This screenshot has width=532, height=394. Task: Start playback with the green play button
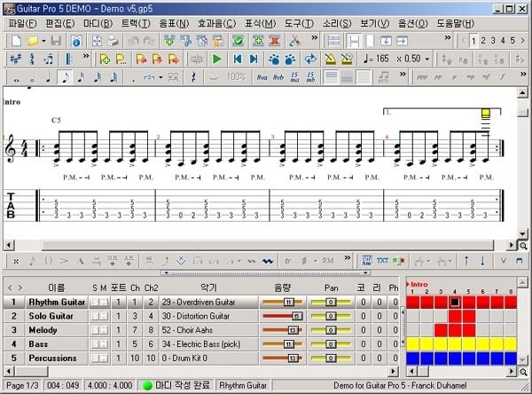click(216, 59)
